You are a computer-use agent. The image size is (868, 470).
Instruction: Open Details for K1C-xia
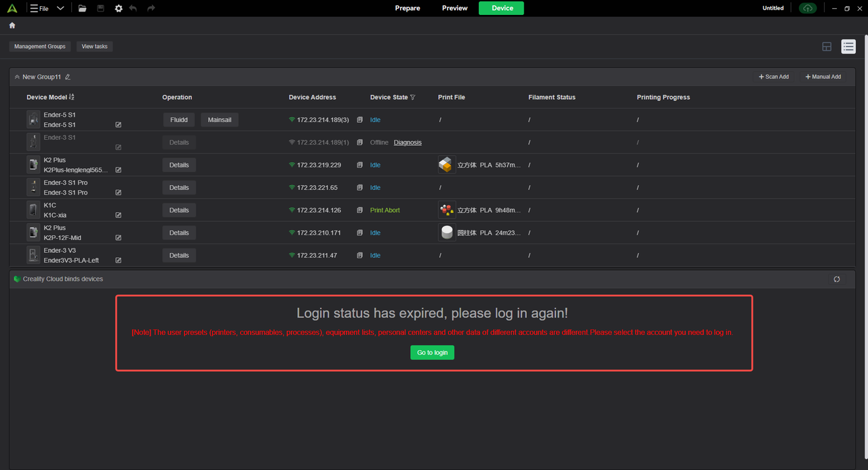click(x=179, y=210)
